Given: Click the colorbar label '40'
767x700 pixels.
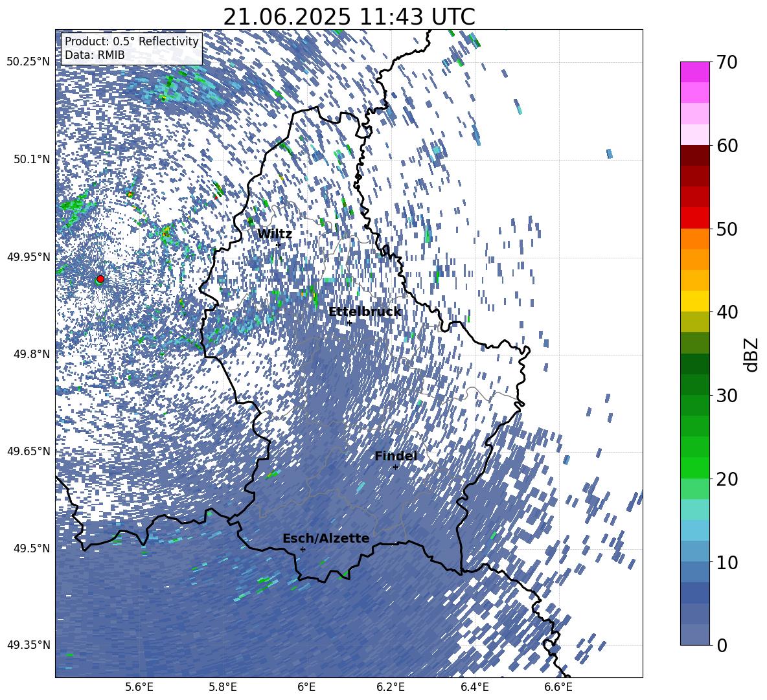Looking at the screenshot, I should tap(727, 312).
